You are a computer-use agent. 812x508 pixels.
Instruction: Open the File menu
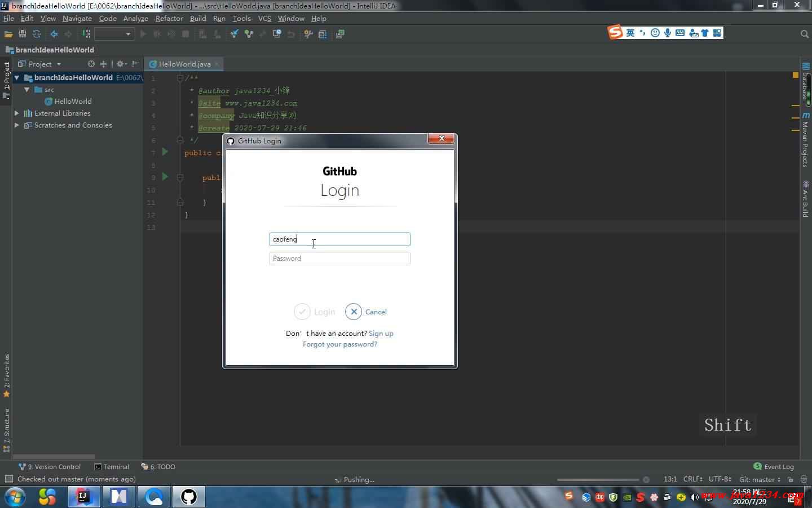(x=8, y=19)
